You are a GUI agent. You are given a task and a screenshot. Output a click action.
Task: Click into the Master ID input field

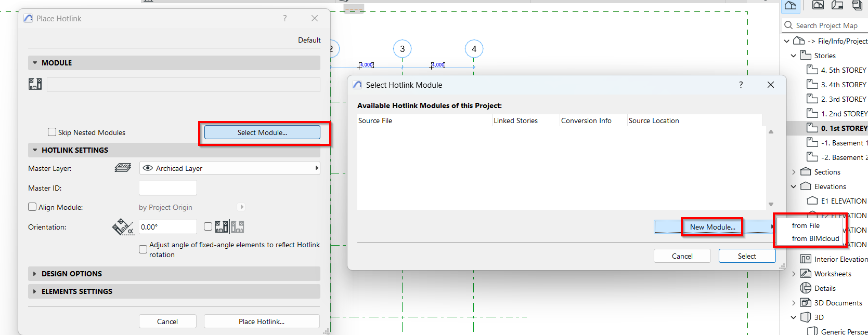(x=168, y=188)
